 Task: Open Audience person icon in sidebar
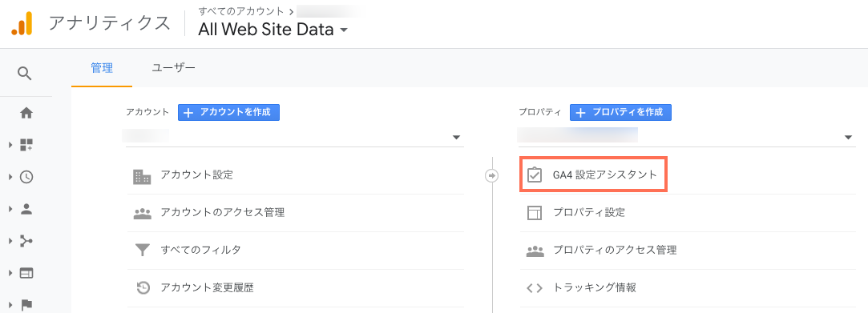click(x=26, y=209)
